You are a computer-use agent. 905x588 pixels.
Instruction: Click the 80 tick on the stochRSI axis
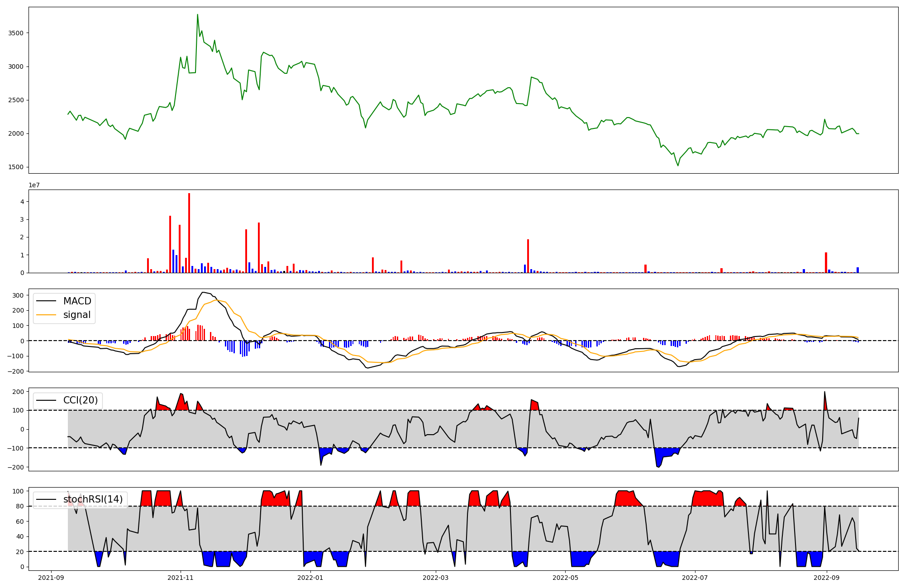pyautogui.click(x=20, y=507)
